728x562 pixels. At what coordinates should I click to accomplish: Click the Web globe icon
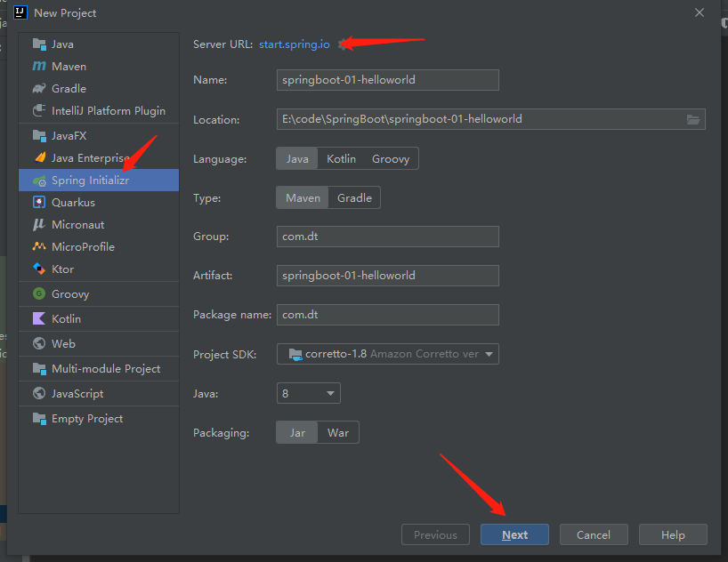[39, 343]
